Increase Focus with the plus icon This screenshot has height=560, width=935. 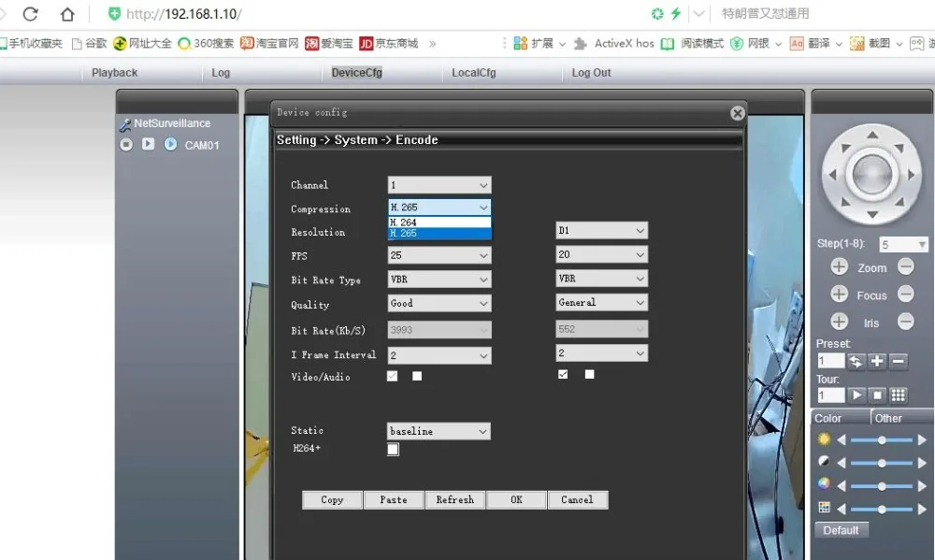pos(839,294)
